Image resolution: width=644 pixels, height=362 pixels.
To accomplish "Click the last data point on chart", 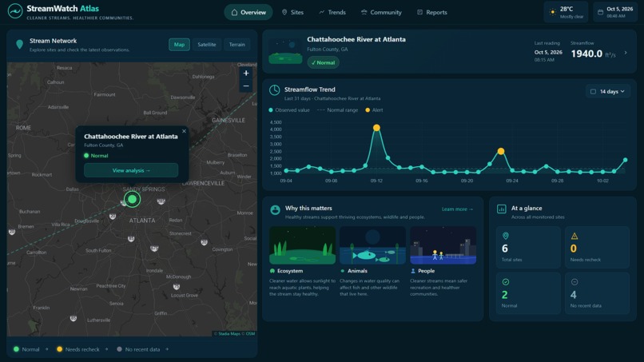I will (x=625, y=160).
